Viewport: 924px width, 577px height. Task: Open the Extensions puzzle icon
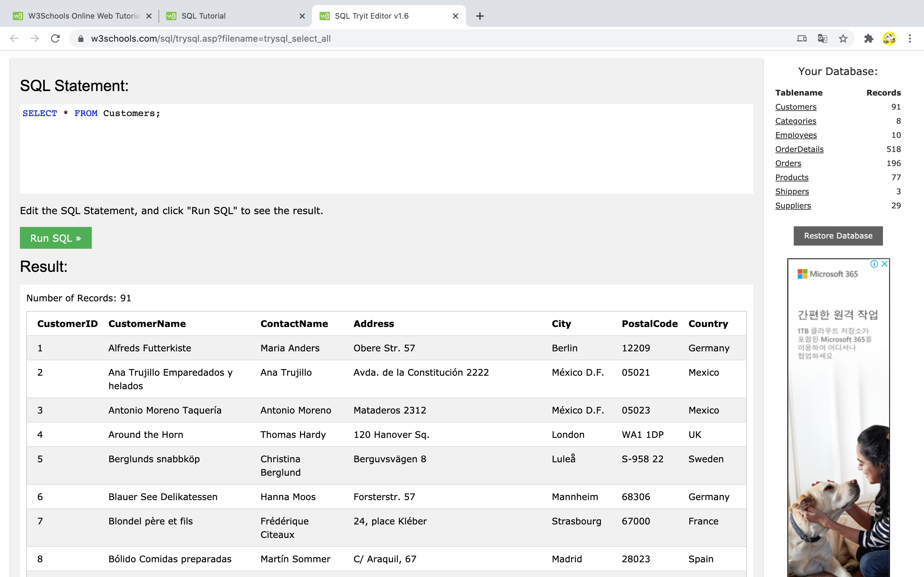coord(868,38)
